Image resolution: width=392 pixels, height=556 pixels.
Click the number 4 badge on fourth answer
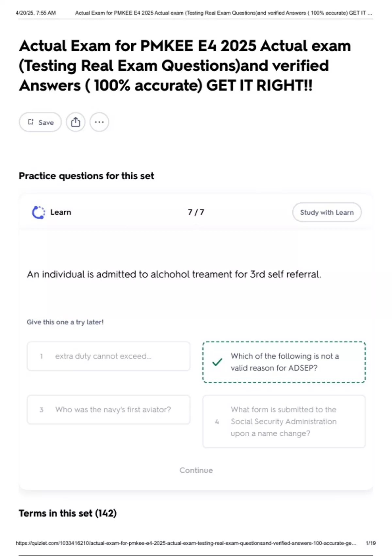coord(217,422)
